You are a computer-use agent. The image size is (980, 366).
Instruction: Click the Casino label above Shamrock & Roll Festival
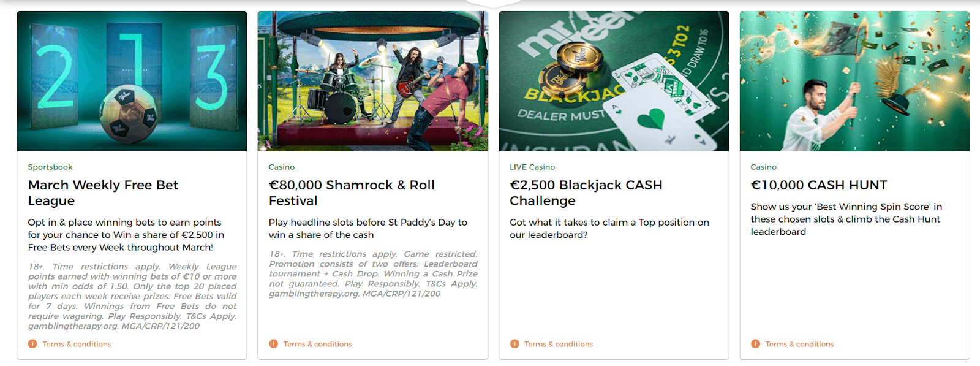point(282,167)
